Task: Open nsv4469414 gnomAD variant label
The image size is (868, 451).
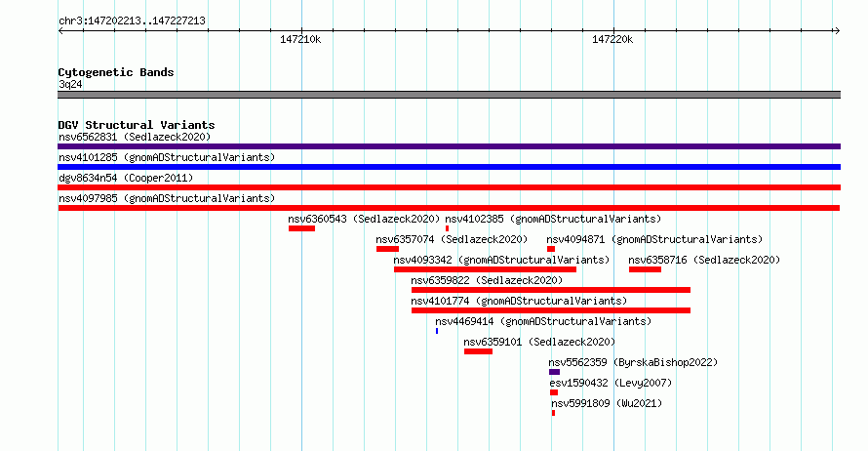Action: pyautogui.click(x=543, y=321)
